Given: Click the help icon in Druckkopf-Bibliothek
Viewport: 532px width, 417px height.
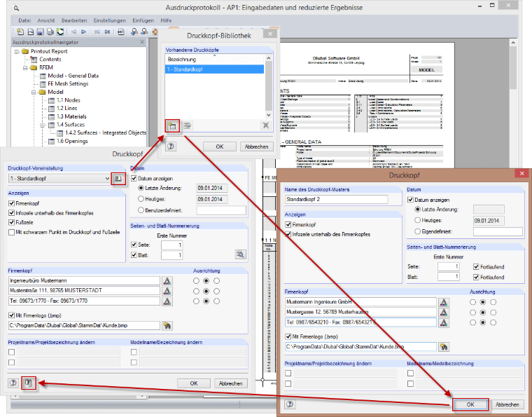Looking at the screenshot, I should (x=171, y=146).
